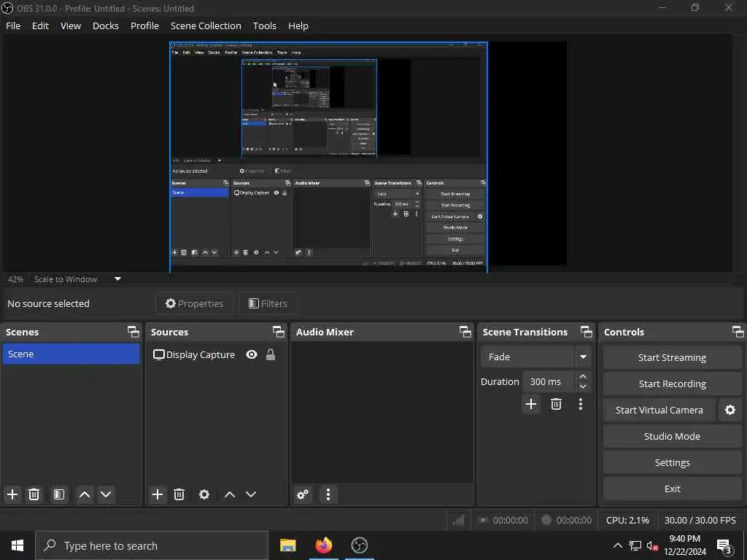Screen dimensions: 747x560
Task: Decrease transition duration with down arrow
Action: [583, 386]
